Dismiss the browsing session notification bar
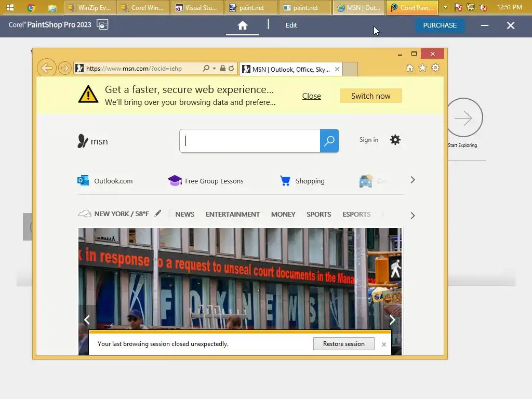Viewport: 532px width, 399px height. (384, 344)
